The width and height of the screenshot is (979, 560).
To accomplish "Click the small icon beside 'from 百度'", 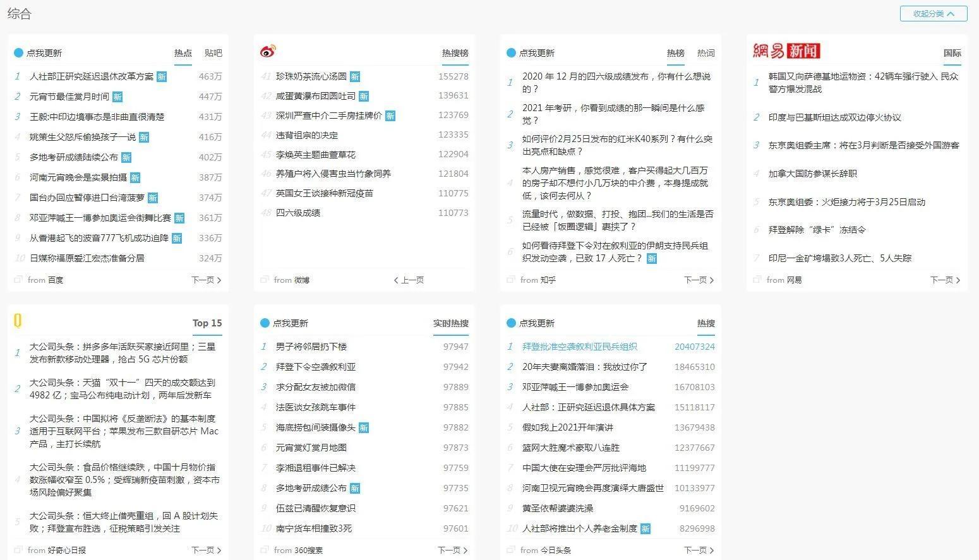I will pyautogui.click(x=18, y=280).
